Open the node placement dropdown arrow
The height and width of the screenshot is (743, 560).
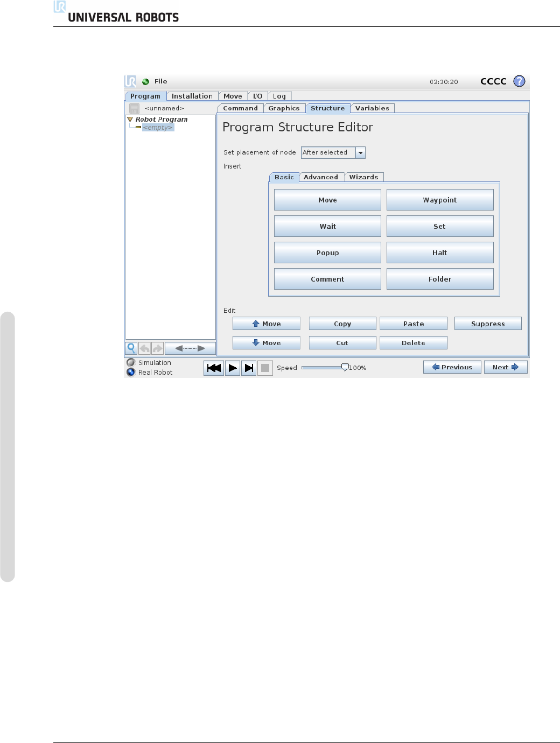click(360, 153)
